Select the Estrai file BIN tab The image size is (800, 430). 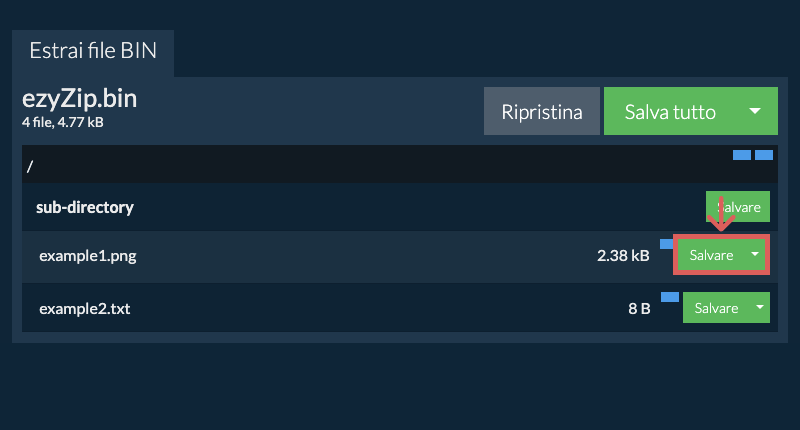93,51
